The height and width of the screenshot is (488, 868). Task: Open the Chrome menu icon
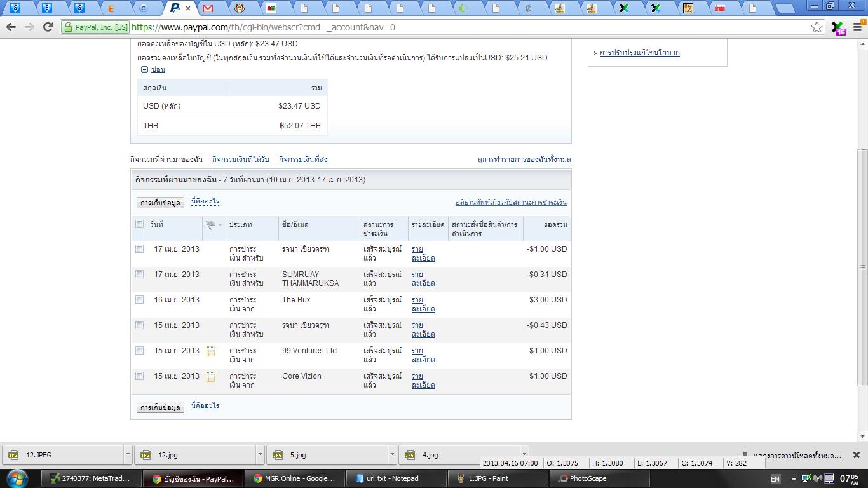click(858, 27)
